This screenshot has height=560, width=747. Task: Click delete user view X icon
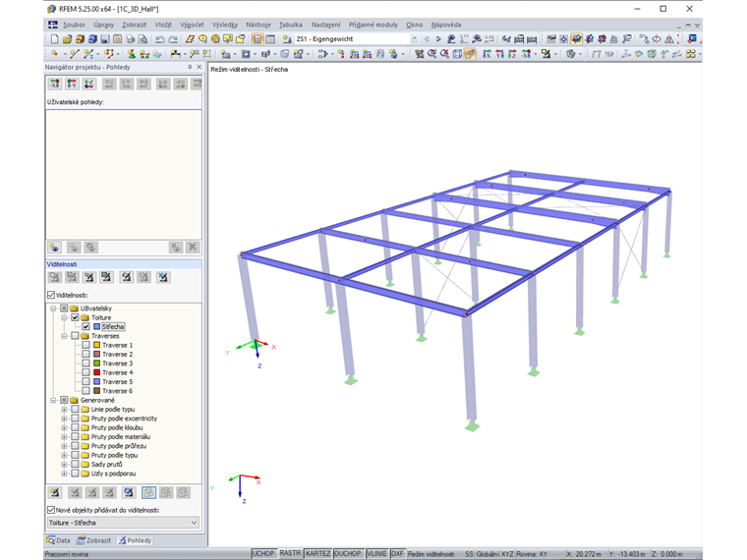coord(193,248)
